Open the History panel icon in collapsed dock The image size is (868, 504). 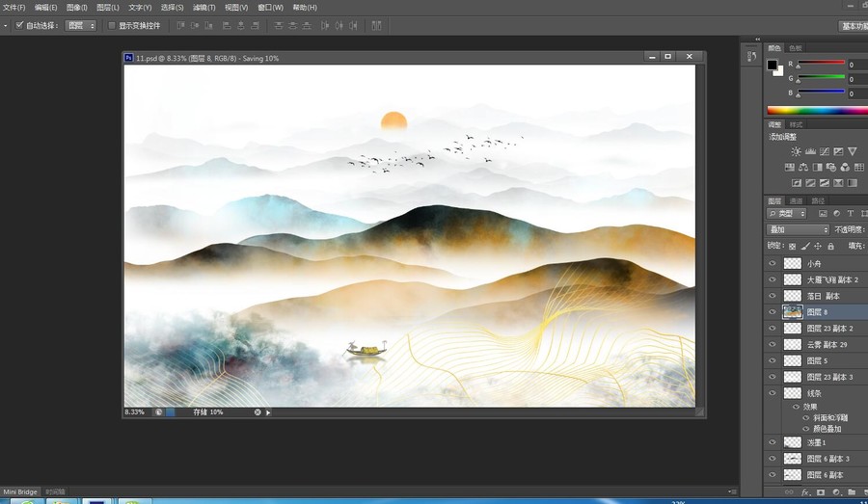751,57
